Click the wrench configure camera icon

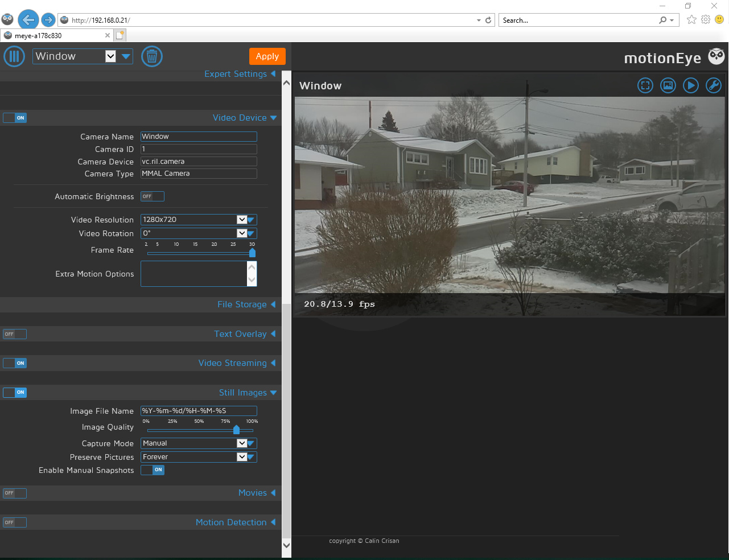[x=713, y=85]
